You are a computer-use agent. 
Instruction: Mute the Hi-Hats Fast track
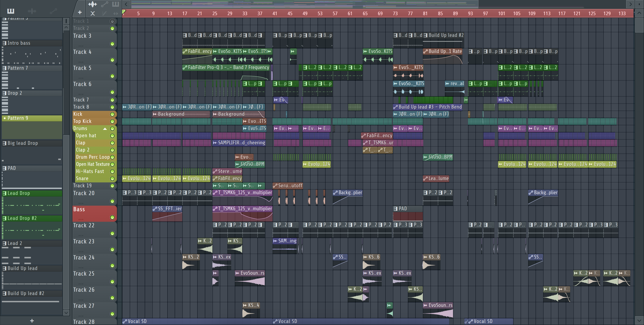[x=112, y=171]
